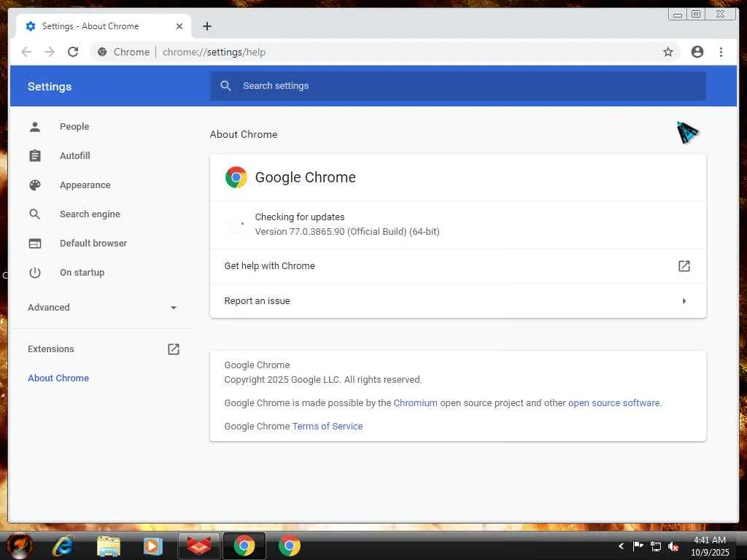This screenshot has height=560, width=747.
Task: Open the Terms of Service link
Action: pyautogui.click(x=328, y=426)
